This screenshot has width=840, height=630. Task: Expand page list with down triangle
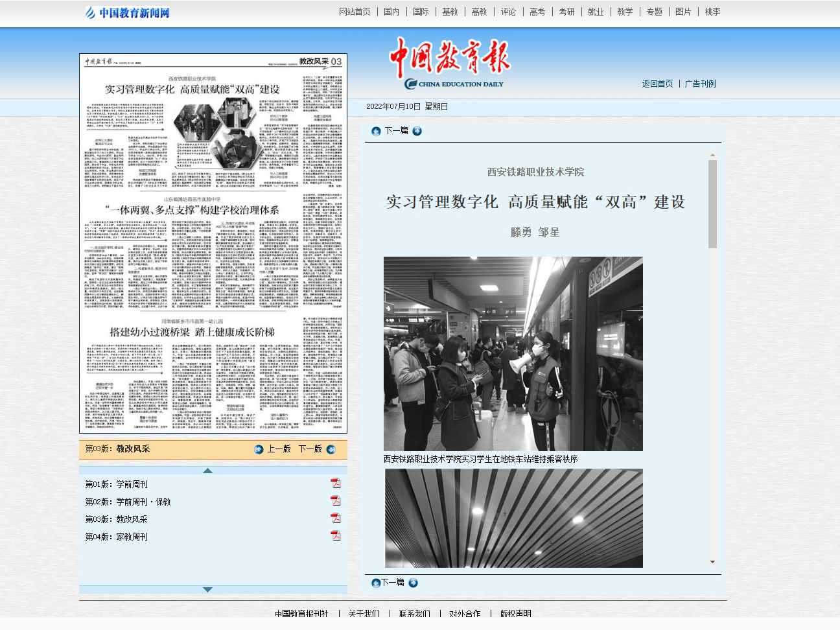pos(207,589)
